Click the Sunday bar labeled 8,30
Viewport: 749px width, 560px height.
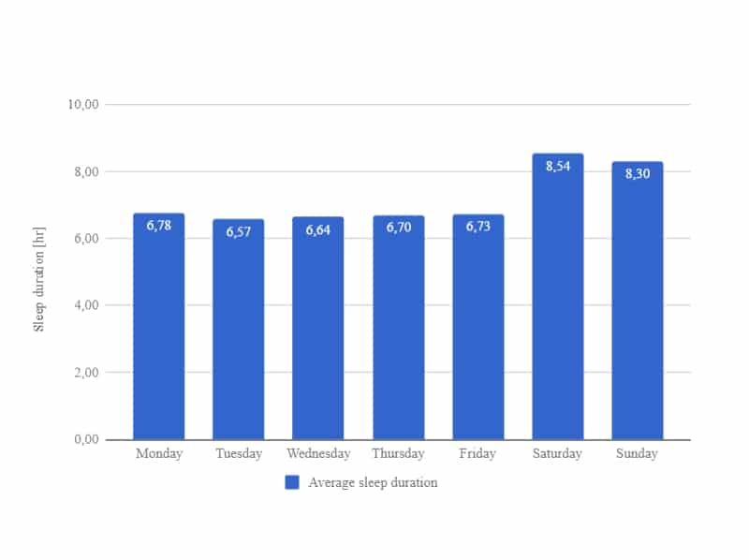click(638, 301)
